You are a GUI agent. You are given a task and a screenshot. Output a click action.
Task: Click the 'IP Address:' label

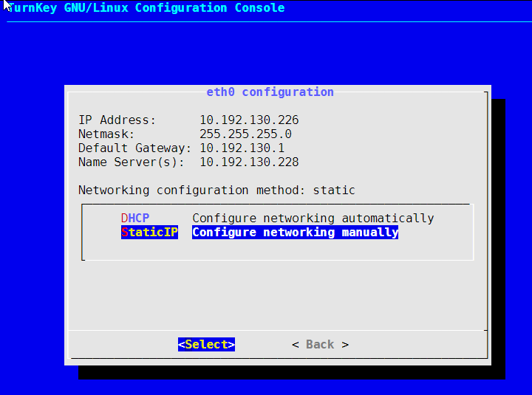(x=117, y=120)
